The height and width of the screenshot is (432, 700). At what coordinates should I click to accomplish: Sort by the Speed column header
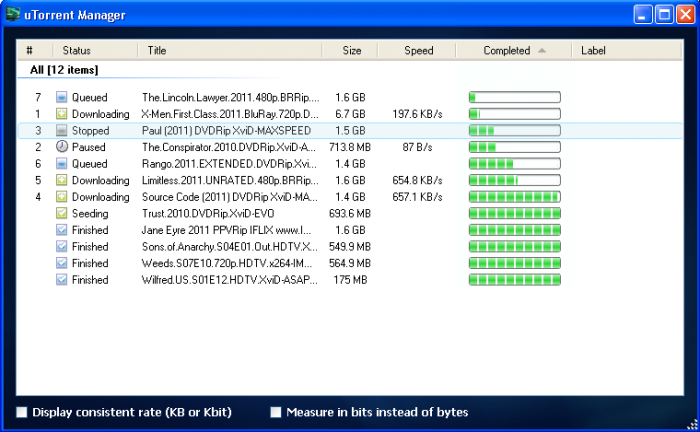[x=417, y=50]
